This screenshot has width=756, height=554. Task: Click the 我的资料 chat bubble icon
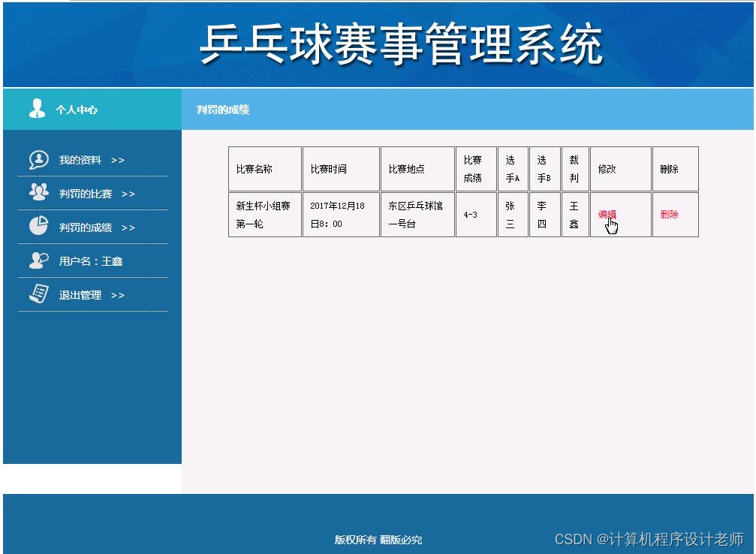[38, 160]
